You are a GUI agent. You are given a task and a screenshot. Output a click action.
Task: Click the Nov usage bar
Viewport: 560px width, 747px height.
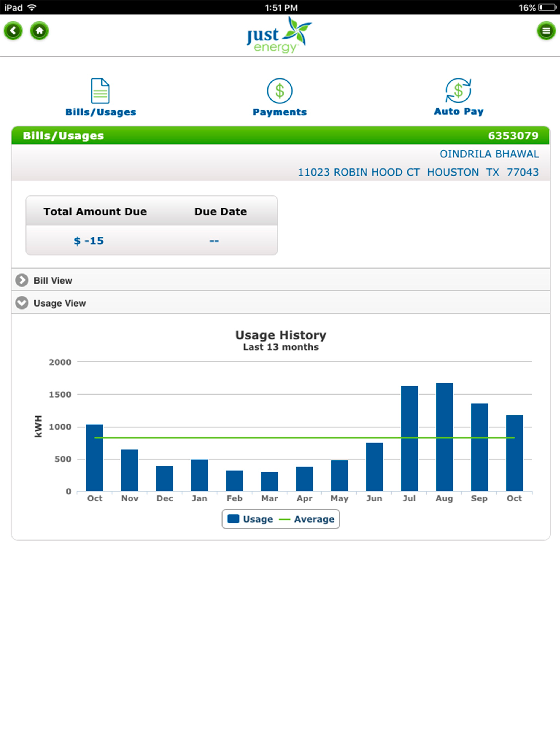pos(129,470)
